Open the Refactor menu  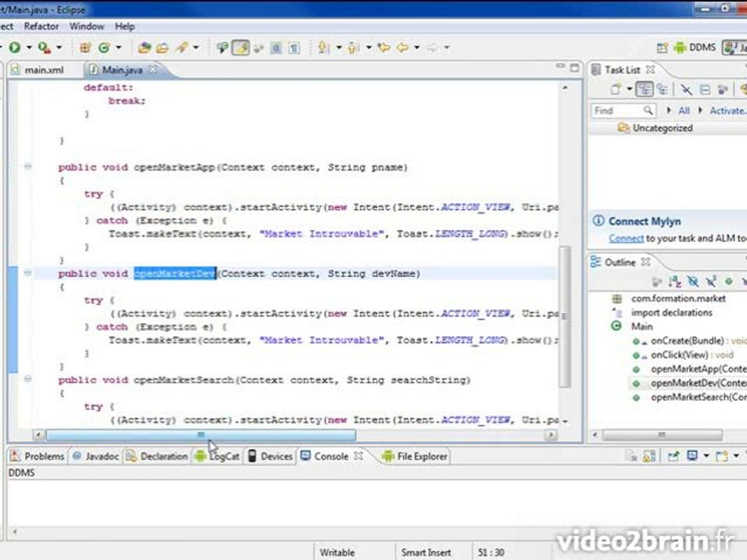41,26
